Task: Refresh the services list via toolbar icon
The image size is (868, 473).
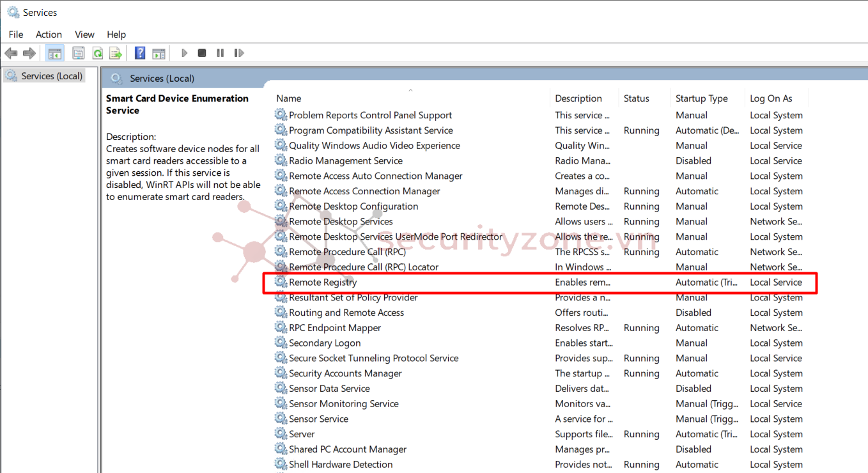Action: pyautogui.click(x=97, y=53)
